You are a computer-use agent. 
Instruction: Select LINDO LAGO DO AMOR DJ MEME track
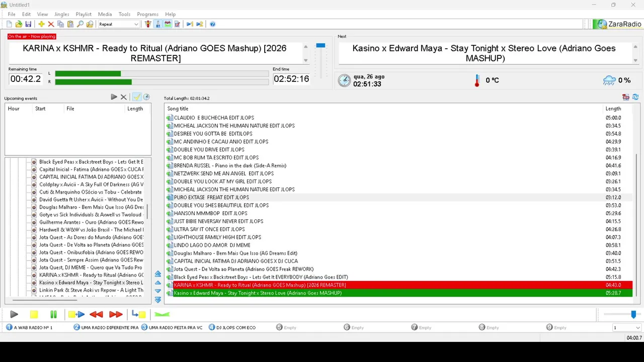[x=399, y=245]
